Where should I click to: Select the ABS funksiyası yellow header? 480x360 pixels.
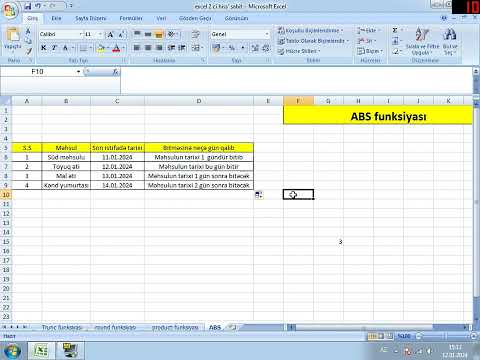378,116
